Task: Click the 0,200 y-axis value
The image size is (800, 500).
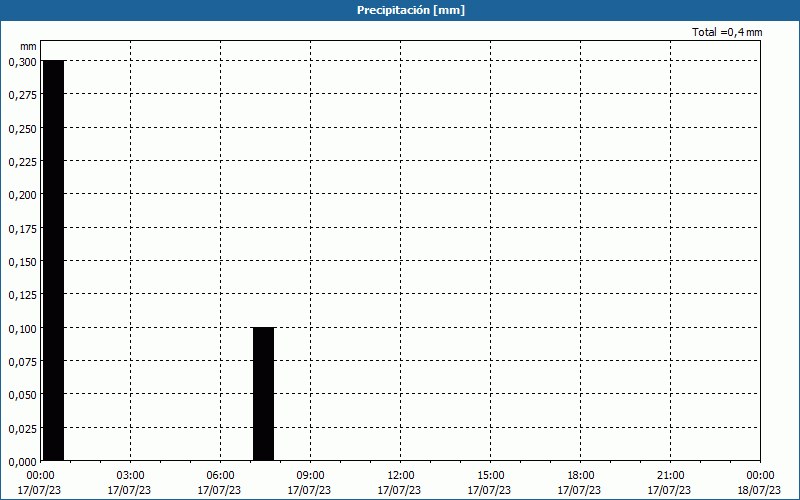Action: click(22, 195)
